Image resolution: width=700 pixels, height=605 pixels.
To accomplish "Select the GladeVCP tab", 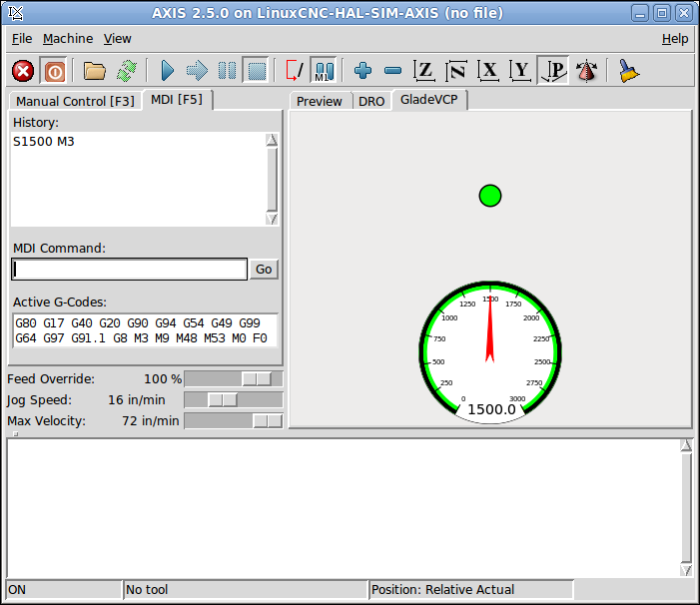I will point(429,100).
